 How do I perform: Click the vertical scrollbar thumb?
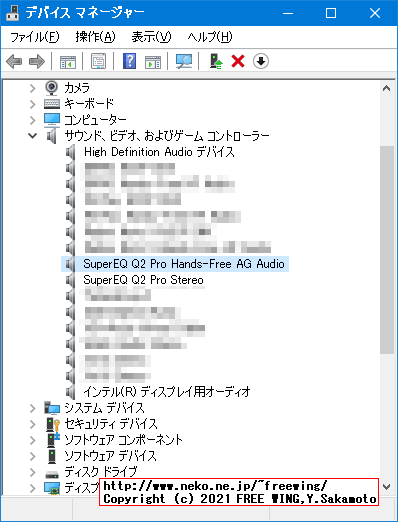tap(387, 250)
